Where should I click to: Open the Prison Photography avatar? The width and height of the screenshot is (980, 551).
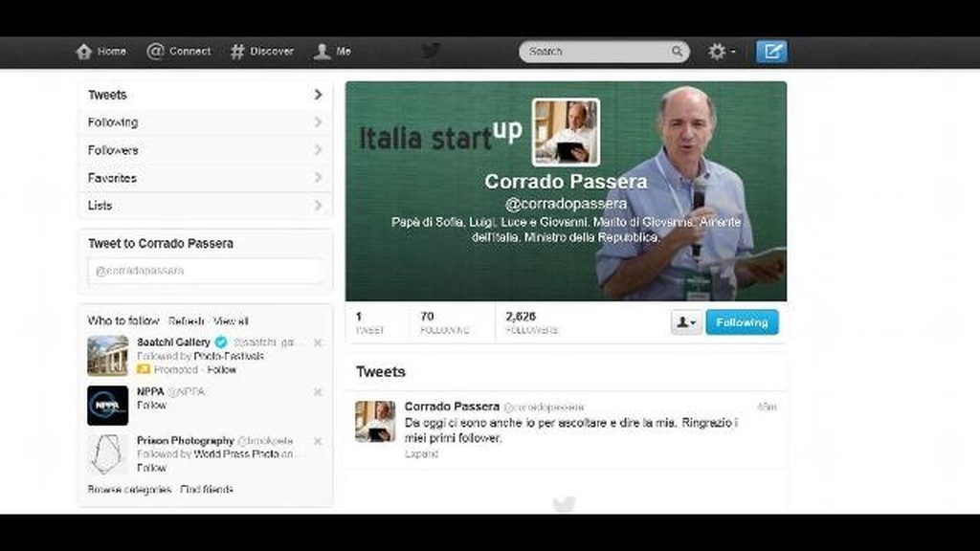click(107, 454)
